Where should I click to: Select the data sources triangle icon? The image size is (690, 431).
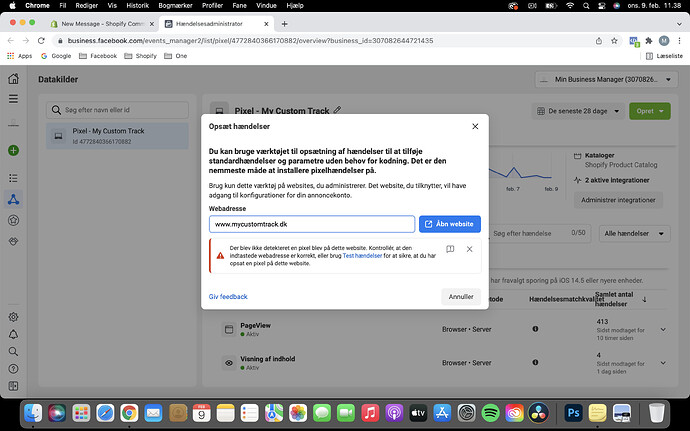[14, 199]
